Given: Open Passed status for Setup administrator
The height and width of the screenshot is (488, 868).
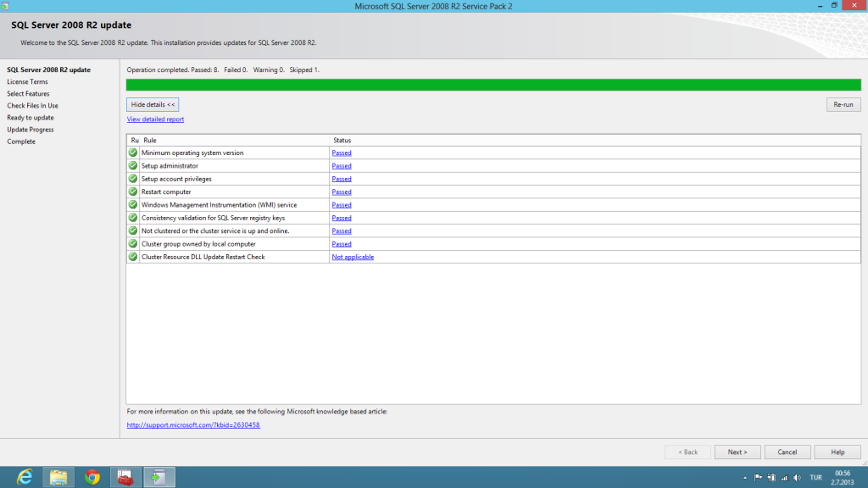Looking at the screenshot, I should tap(342, 165).
